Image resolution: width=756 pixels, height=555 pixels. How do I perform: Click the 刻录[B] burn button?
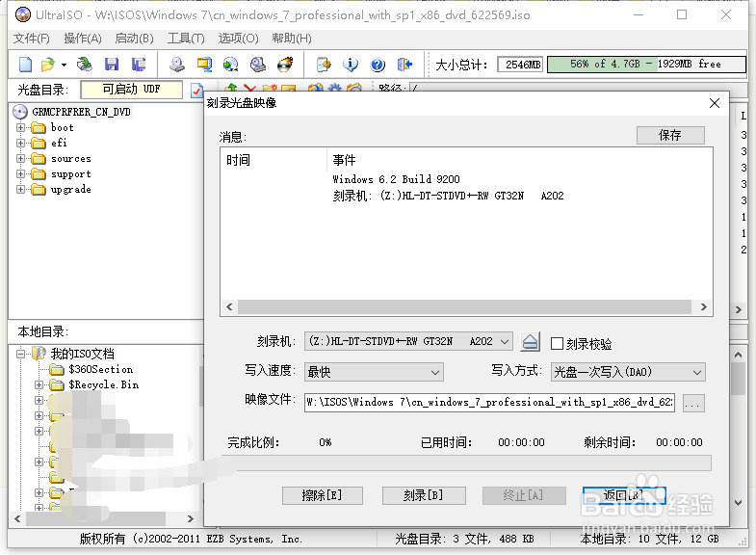pyautogui.click(x=424, y=495)
